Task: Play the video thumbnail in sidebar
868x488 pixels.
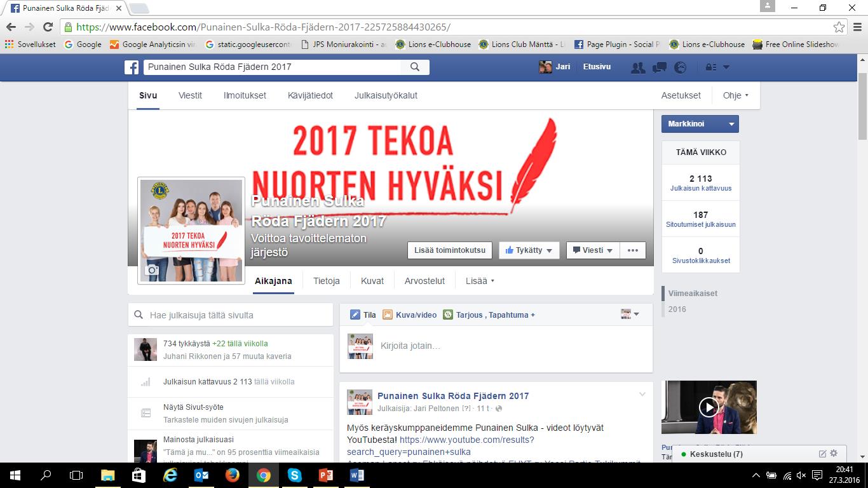Action: (x=709, y=407)
